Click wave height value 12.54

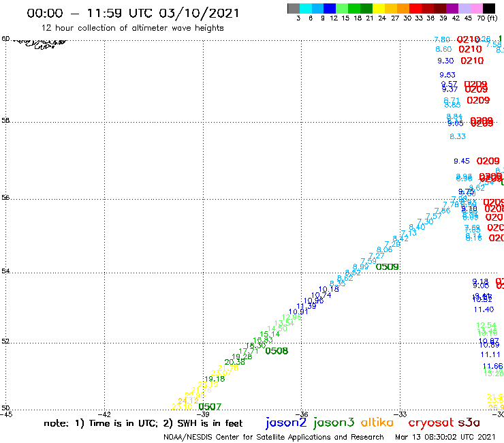coord(486,325)
